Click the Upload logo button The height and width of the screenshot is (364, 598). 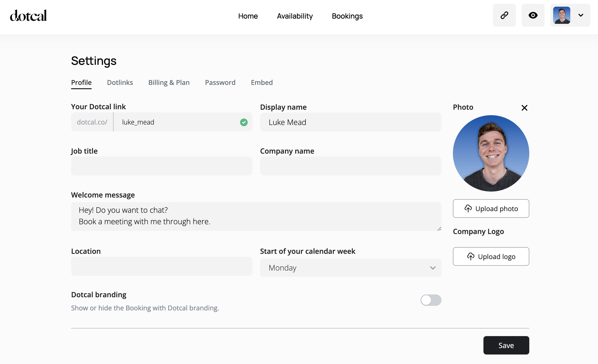click(491, 257)
